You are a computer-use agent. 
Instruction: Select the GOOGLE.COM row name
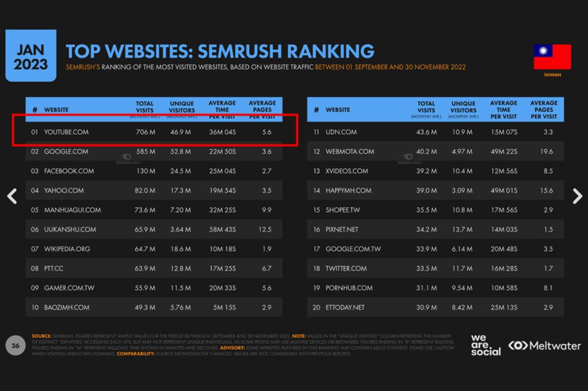(x=66, y=152)
